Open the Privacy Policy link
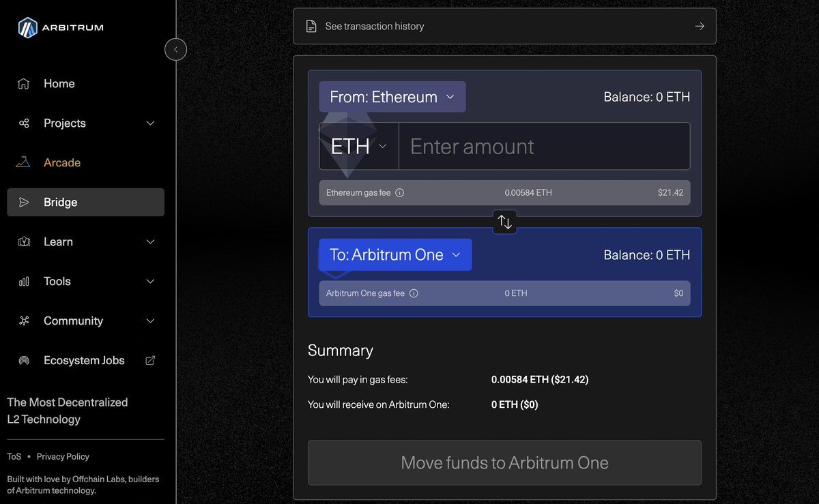The width and height of the screenshot is (819, 504). click(63, 456)
